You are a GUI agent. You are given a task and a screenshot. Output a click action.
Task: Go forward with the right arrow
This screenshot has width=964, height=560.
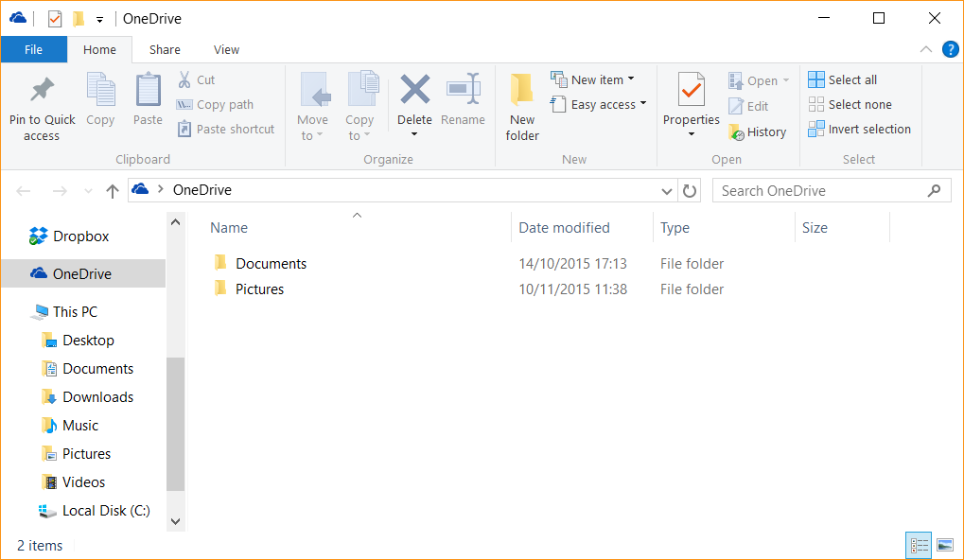point(60,191)
